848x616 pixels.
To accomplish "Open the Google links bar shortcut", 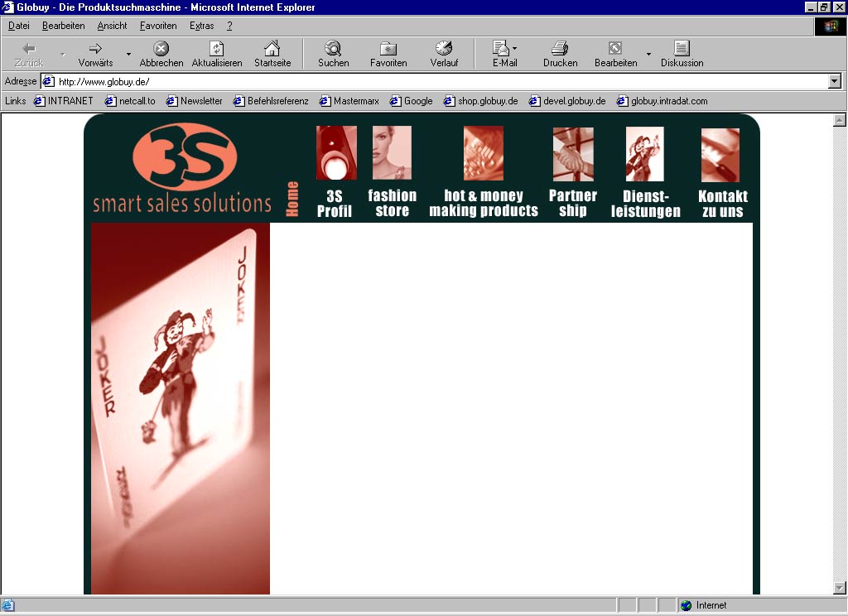I will point(412,100).
